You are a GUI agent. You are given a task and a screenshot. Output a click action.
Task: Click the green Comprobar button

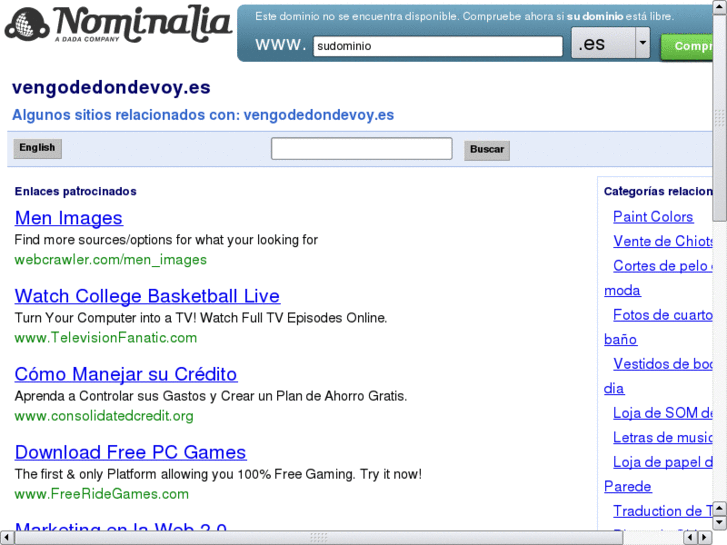687,46
